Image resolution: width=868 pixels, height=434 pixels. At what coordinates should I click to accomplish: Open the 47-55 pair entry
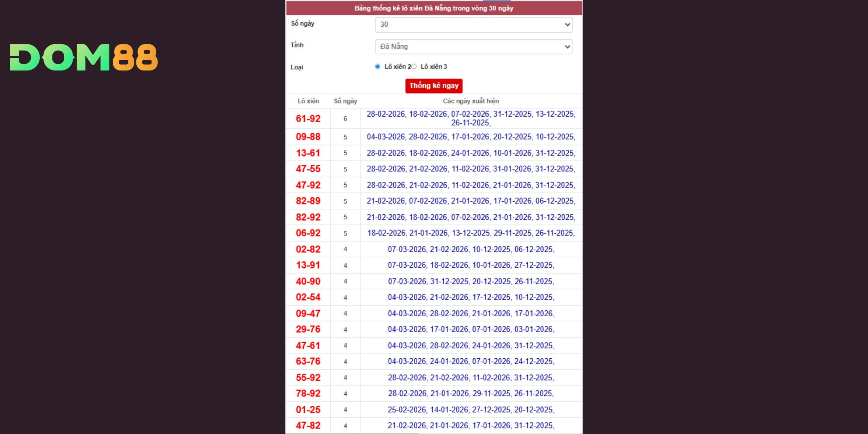coord(308,169)
